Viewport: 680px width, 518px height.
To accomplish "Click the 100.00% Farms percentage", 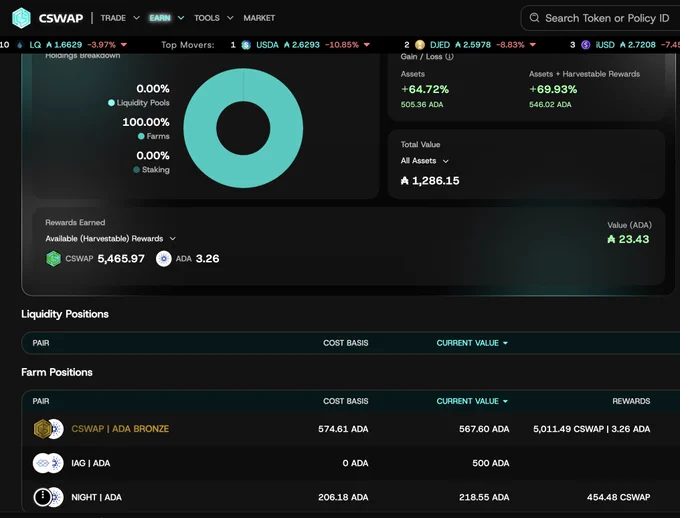I will (146, 122).
